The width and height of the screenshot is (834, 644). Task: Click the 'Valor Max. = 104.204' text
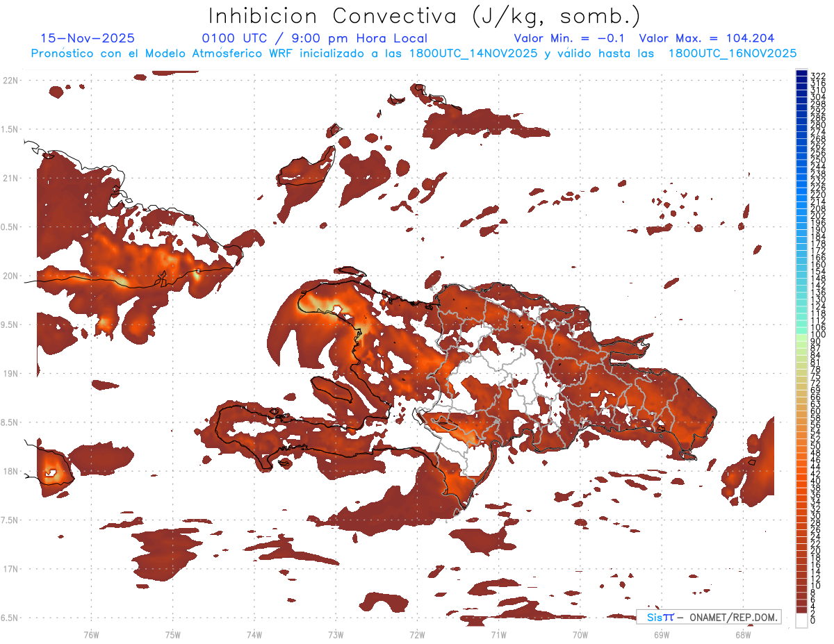click(707, 38)
